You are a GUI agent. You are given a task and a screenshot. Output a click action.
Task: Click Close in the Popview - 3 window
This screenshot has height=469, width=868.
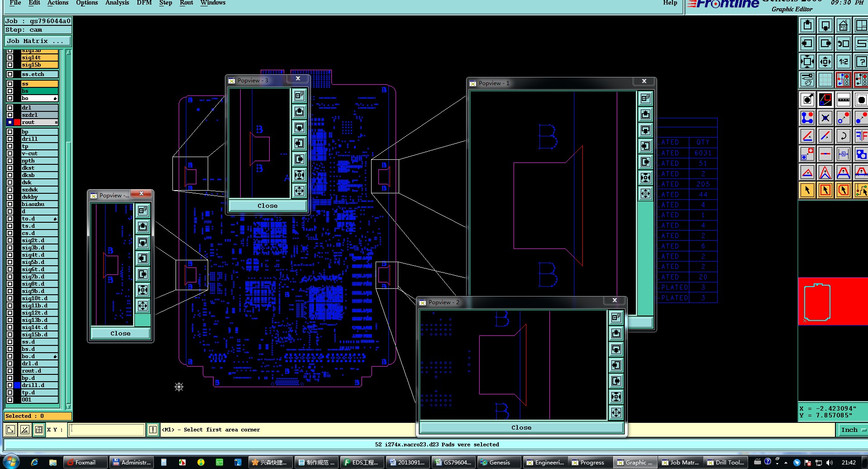pos(267,206)
